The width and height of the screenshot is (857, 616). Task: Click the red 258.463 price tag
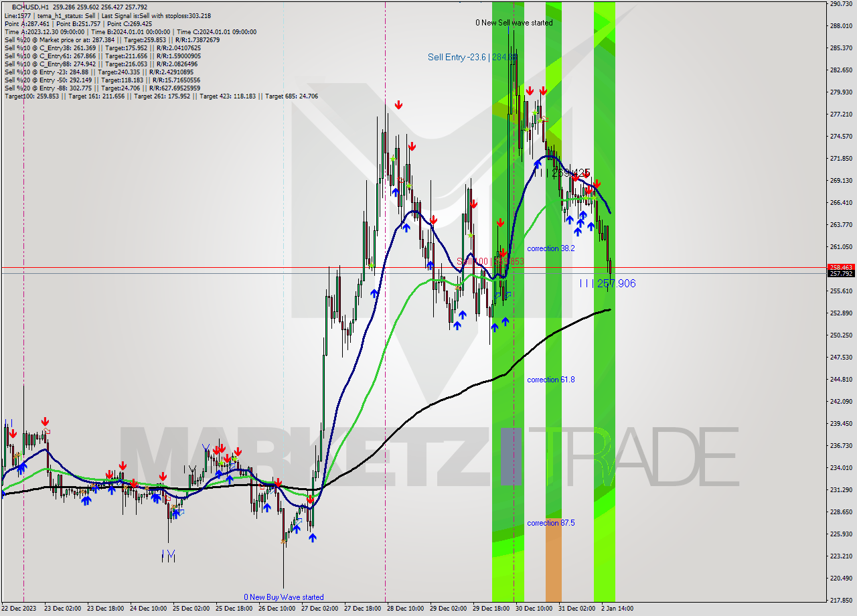(x=841, y=267)
